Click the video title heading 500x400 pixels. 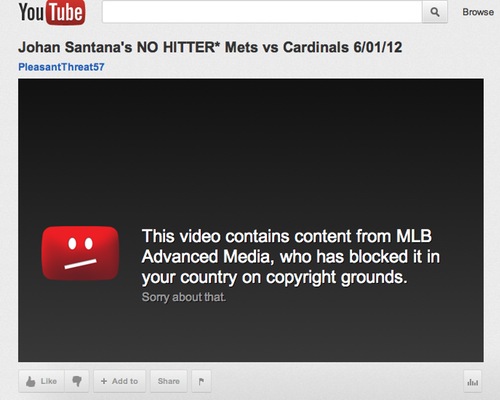point(210,47)
